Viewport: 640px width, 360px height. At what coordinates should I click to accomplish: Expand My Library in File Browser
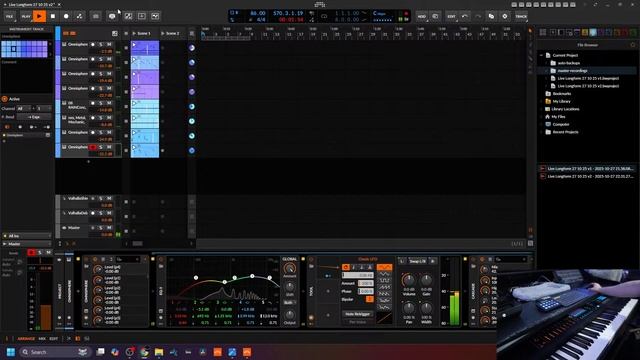(542, 101)
